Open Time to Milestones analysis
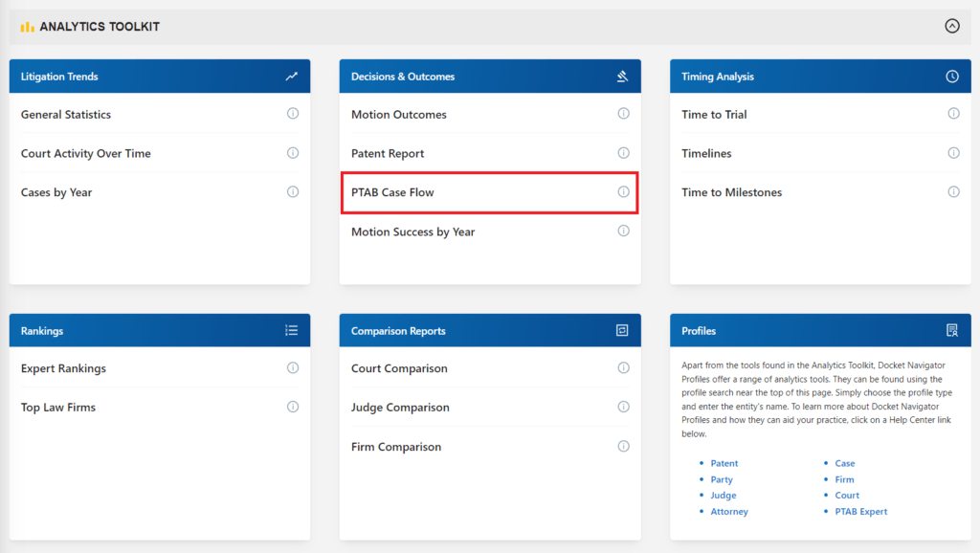The image size is (980, 553). coord(731,192)
